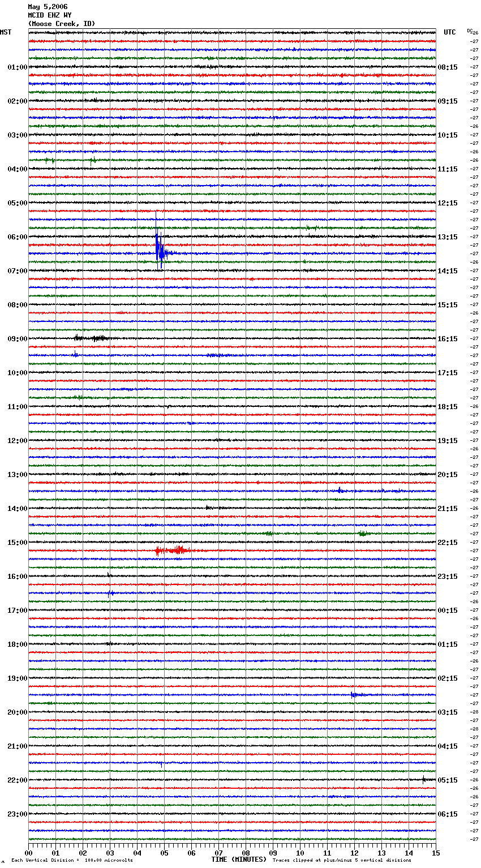Click the "16:15" UTC time label
This screenshot has width=481, height=868.
448,339
